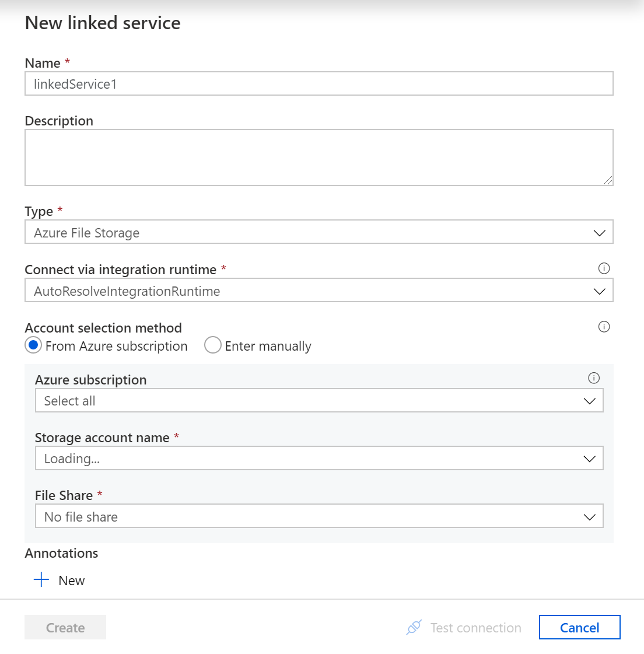The height and width of the screenshot is (654, 644).
Task: Click info icon for Account selection method
Action: click(x=604, y=327)
